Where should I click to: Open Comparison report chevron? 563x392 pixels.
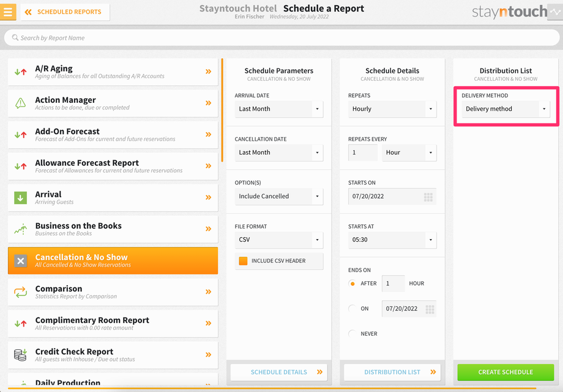click(208, 292)
